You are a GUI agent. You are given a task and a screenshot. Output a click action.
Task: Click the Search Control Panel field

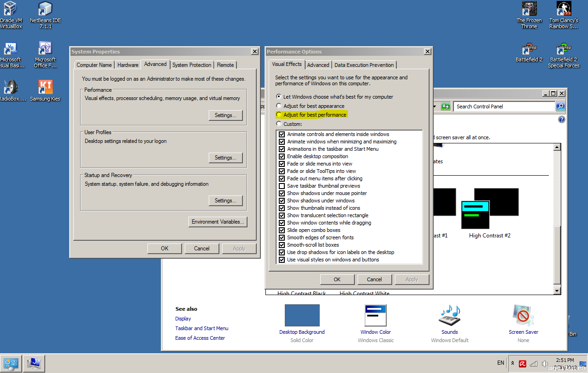coord(504,107)
